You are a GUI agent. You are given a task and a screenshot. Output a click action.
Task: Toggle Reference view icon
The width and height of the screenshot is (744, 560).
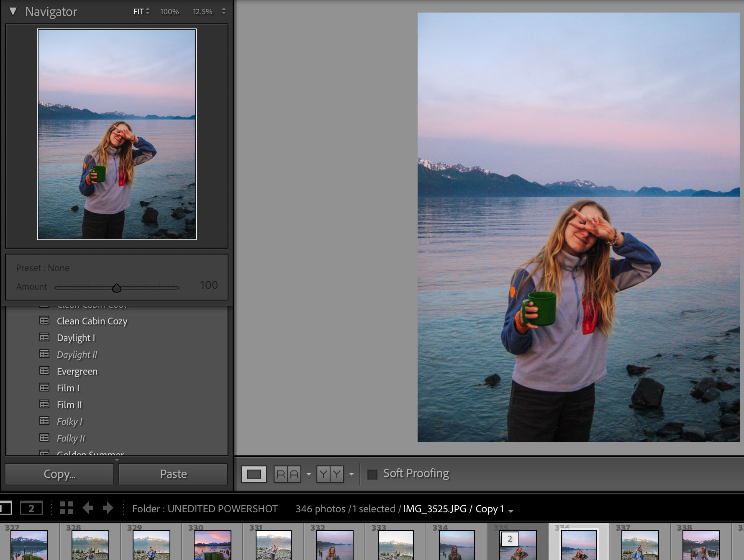(x=287, y=474)
